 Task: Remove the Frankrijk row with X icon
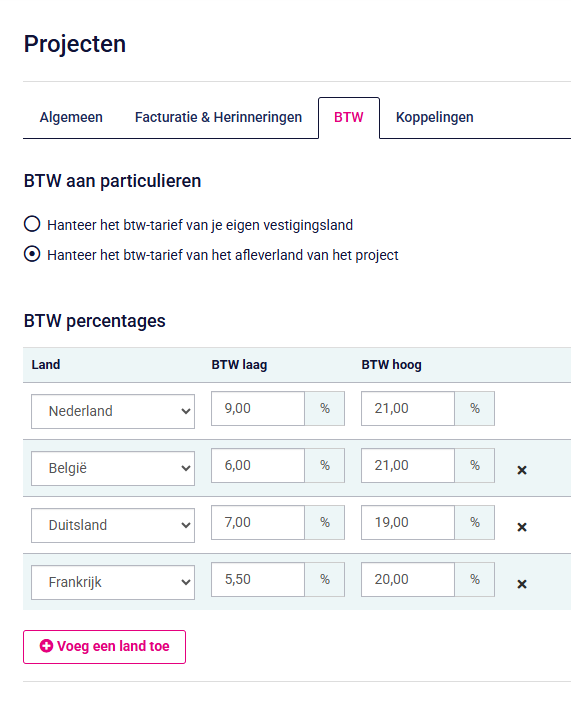tap(522, 584)
